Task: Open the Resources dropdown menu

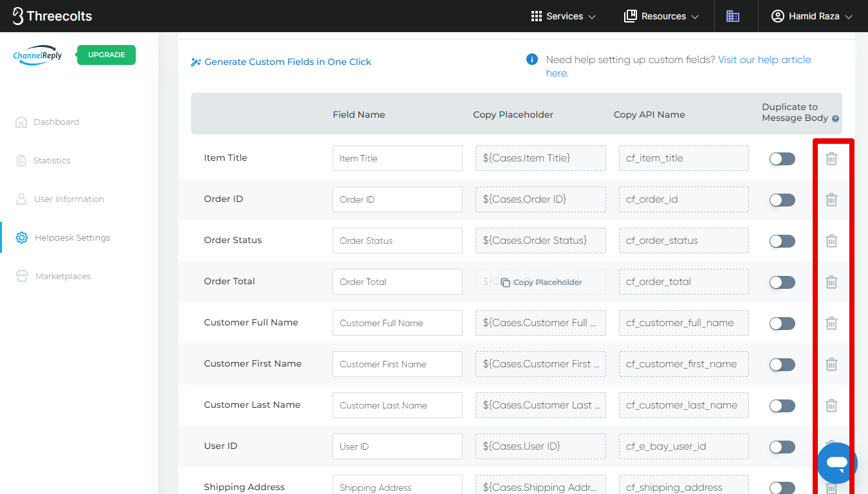Action: [661, 16]
